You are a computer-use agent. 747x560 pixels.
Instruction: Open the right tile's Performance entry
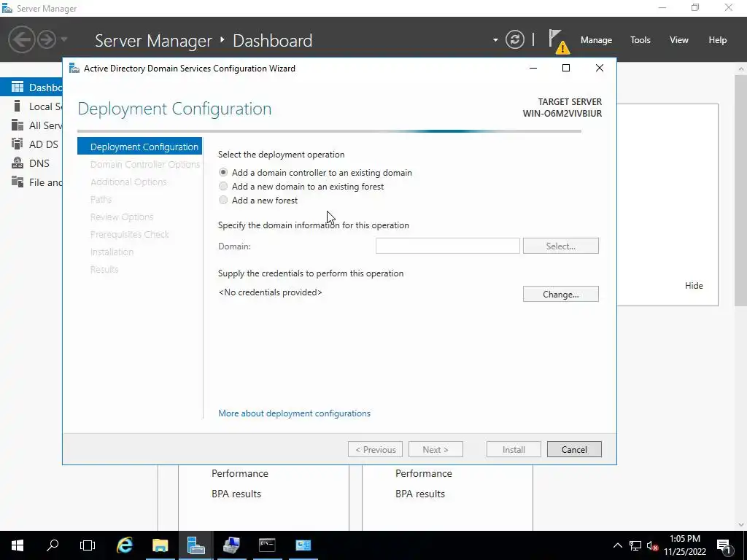424,473
